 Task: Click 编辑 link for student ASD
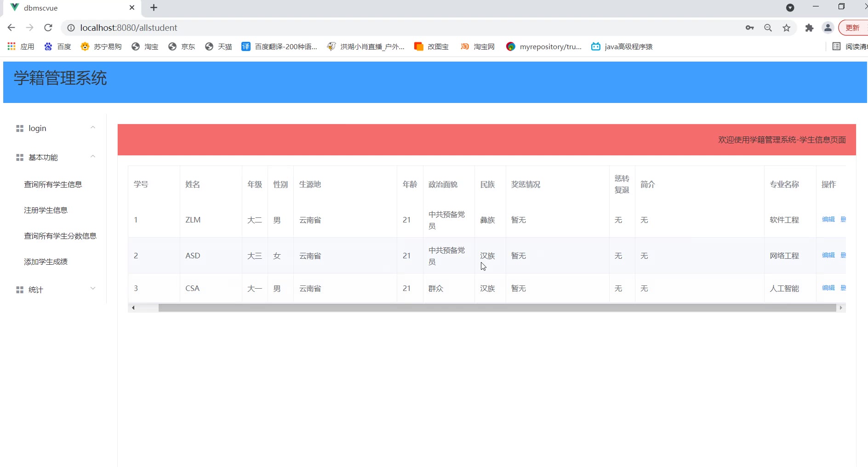pyautogui.click(x=828, y=255)
